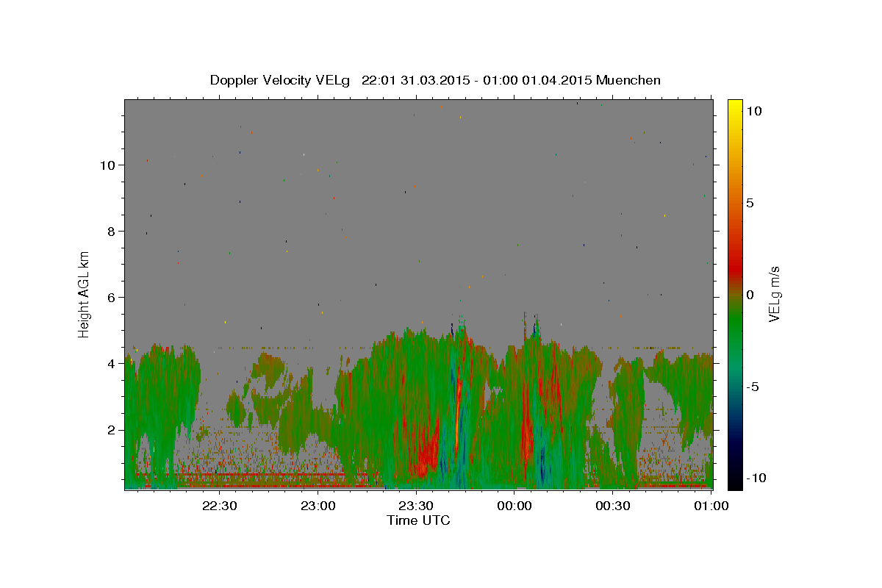
Task: Click the 00:00 time tick label
Action: tap(514, 506)
